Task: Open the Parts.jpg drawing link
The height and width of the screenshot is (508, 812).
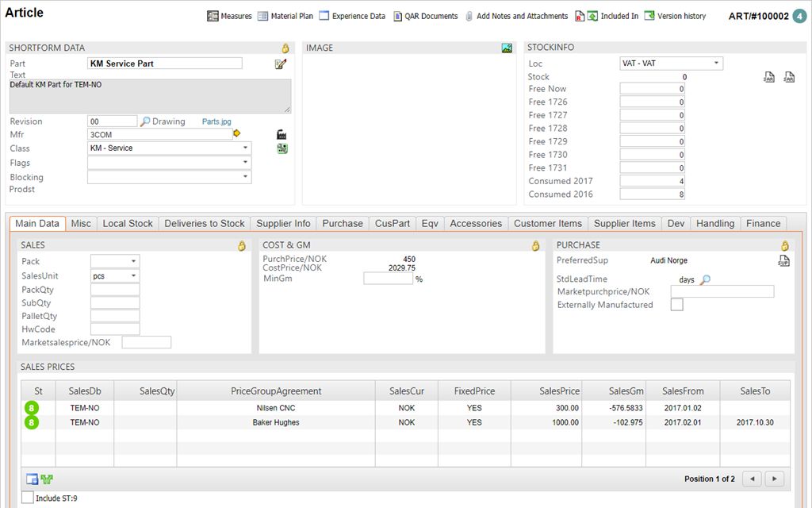Action: pyautogui.click(x=216, y=122)
